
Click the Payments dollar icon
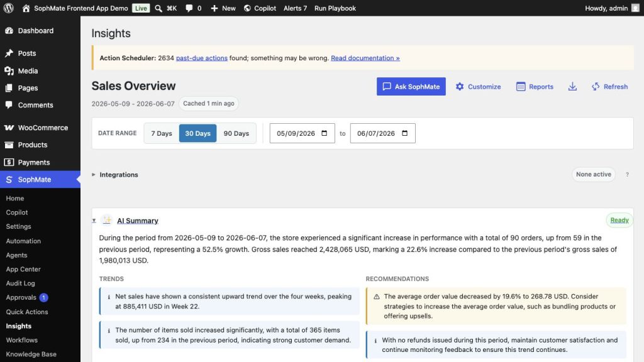tap(9, 162)
